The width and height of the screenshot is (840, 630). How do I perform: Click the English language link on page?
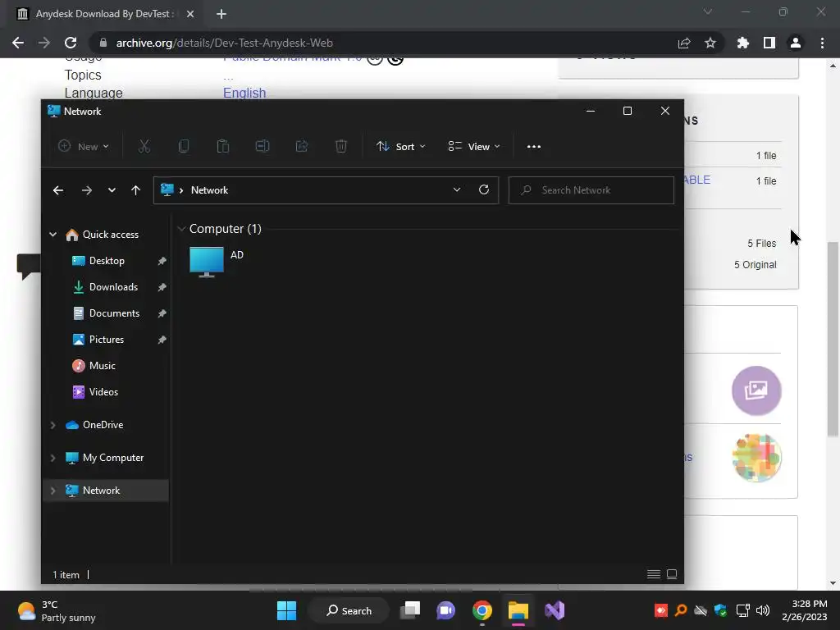point(244,93)
